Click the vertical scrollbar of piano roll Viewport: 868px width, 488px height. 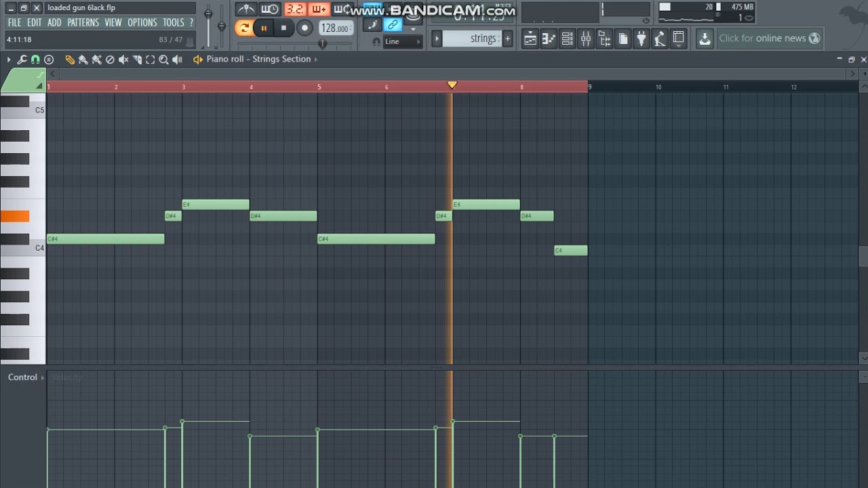pyautogui.click(x=863, y=256)
